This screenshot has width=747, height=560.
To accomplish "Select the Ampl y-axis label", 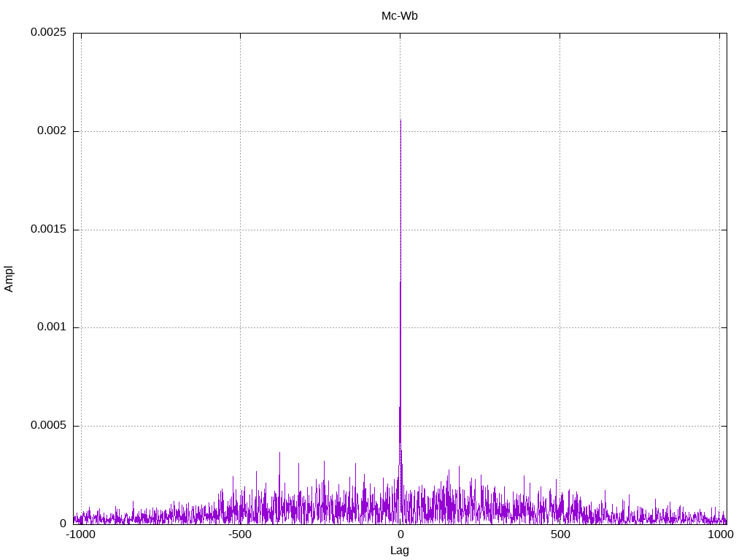I will (9, 279).
